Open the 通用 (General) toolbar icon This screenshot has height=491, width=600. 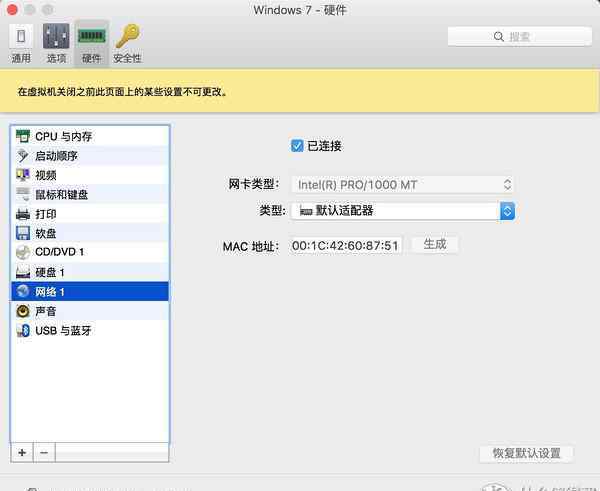tap(21, 36)
